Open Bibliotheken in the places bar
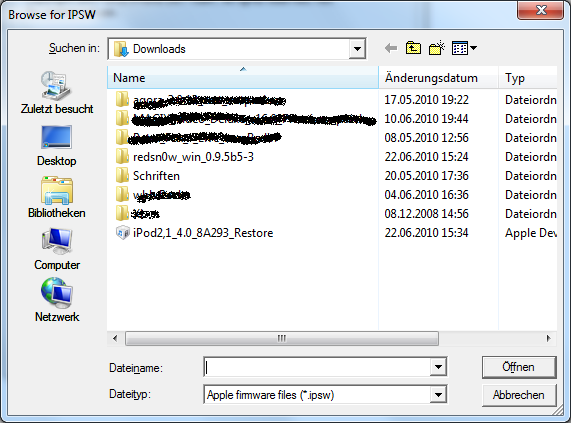This screenshot has width=571, height=423. [x=57, y=198]
